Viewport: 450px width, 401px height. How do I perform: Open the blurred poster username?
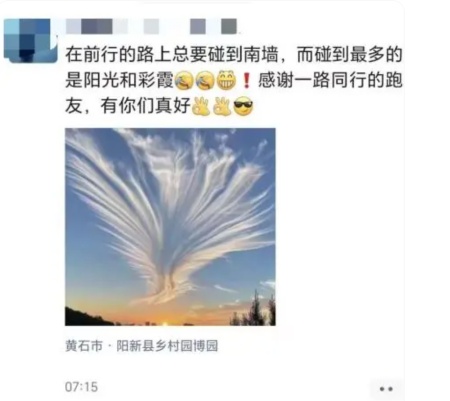pyautogui.click(x=152, y=26)
